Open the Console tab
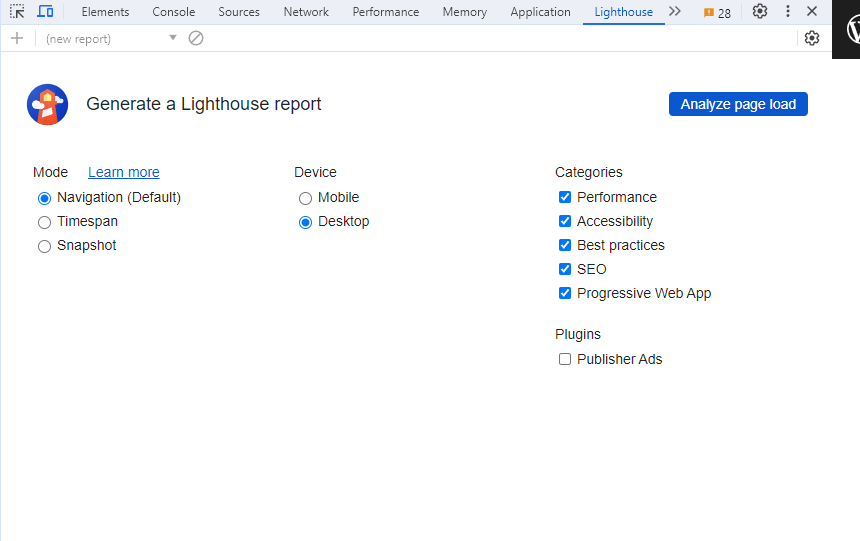Screen dimensions: 860x541 click(x=174, y=12)
